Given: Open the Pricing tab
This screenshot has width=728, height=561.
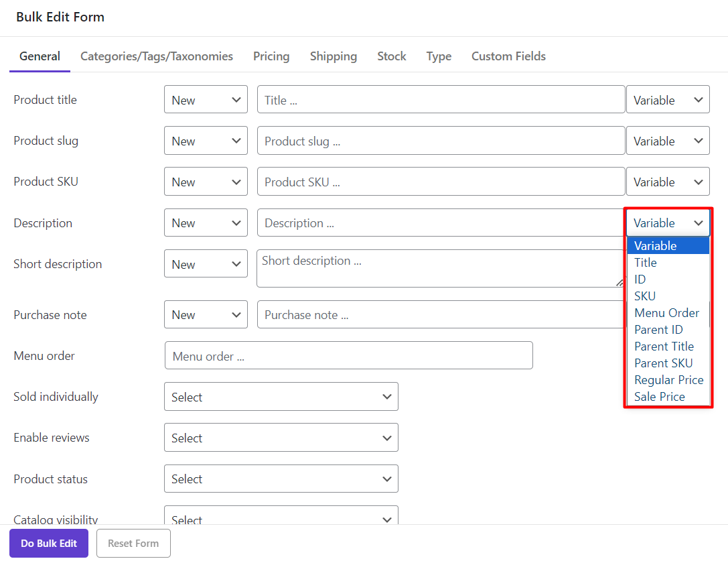Looking at the screenshot, I should point(271,56).
